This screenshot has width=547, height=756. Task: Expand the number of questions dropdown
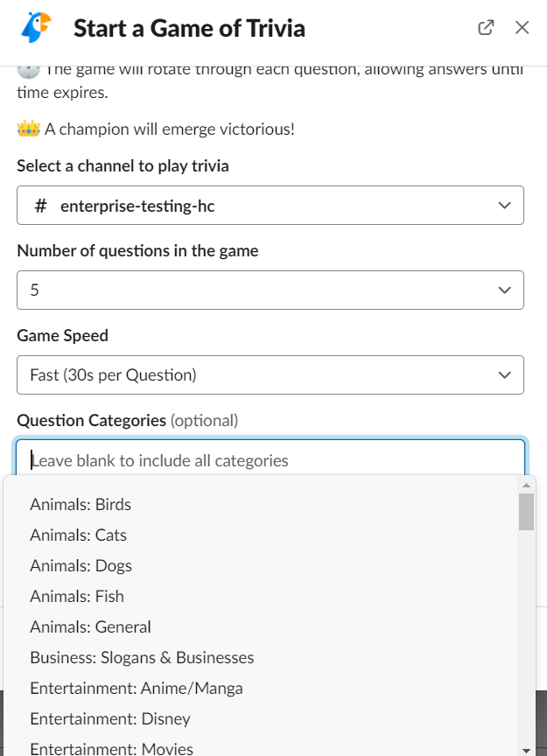270,290
